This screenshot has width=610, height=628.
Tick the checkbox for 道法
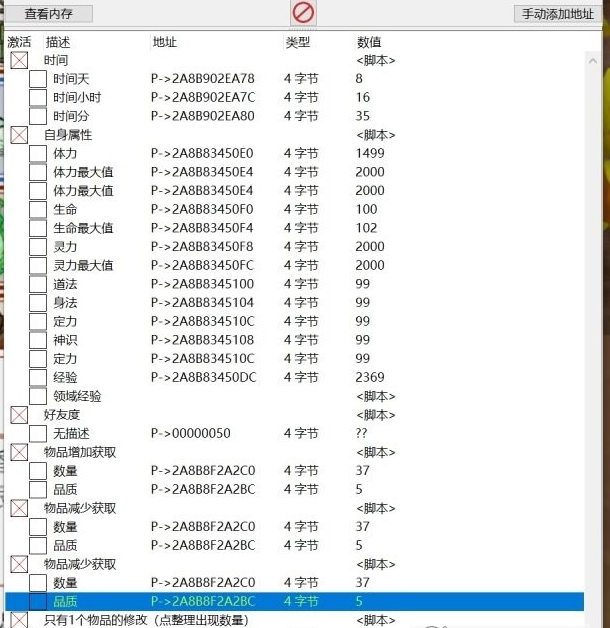click(38, 284)
